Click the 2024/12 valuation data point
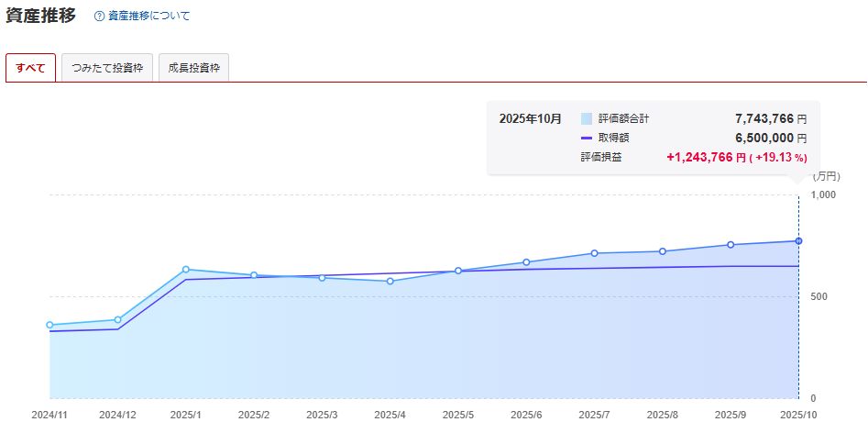The height and width of the screenshot is (433, 868). pyautogui.click(x=117, y=320)
